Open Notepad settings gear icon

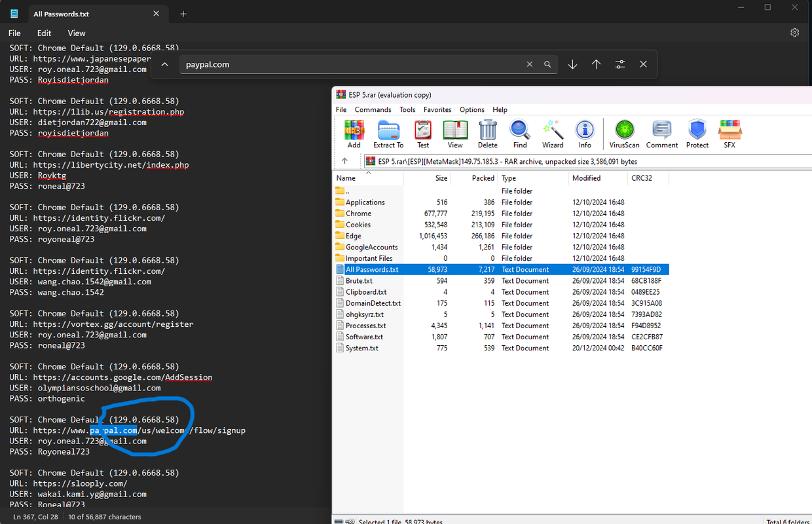coord(794,33)
